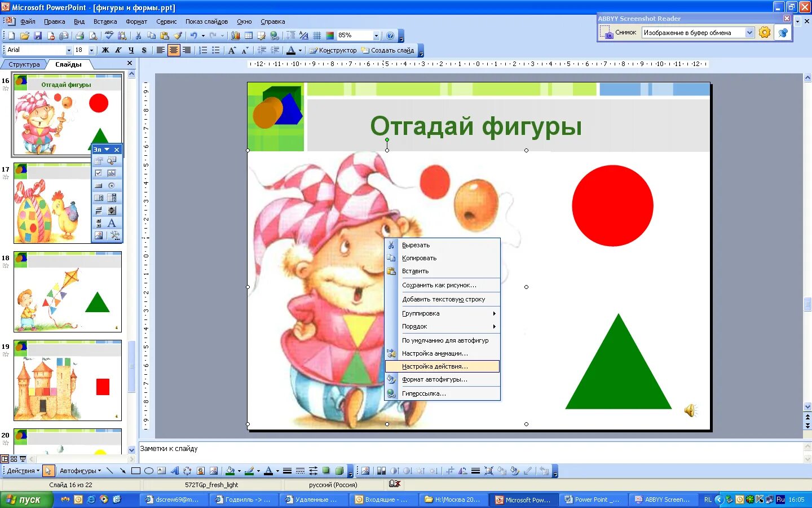Open the font size 18 dropdown

point(91,50)
